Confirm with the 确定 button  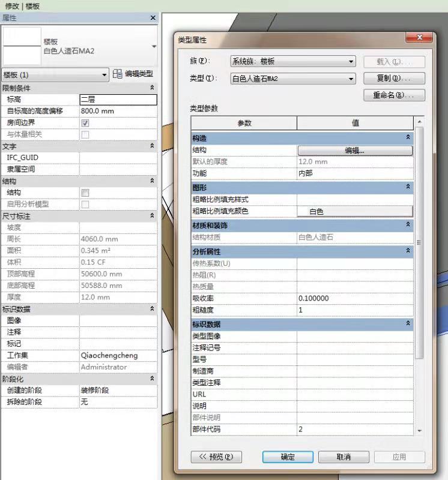click(x=288, y=457)
